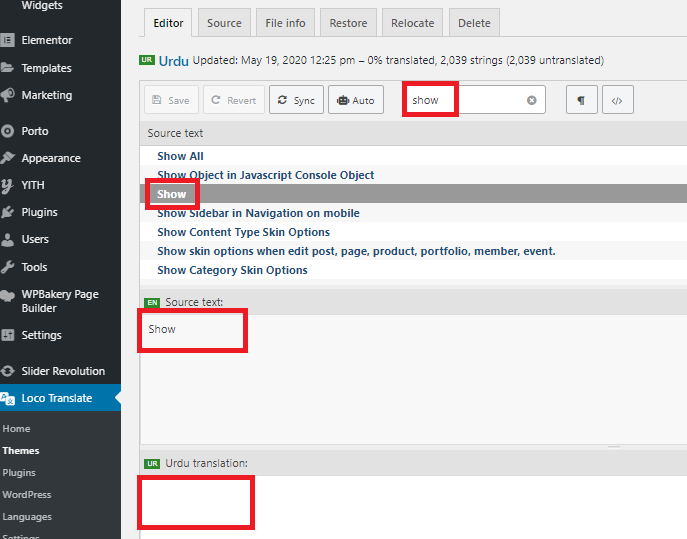Open the Users menu item
The height and width of the screenshot is (539, 687).
[x=35, y=239]
